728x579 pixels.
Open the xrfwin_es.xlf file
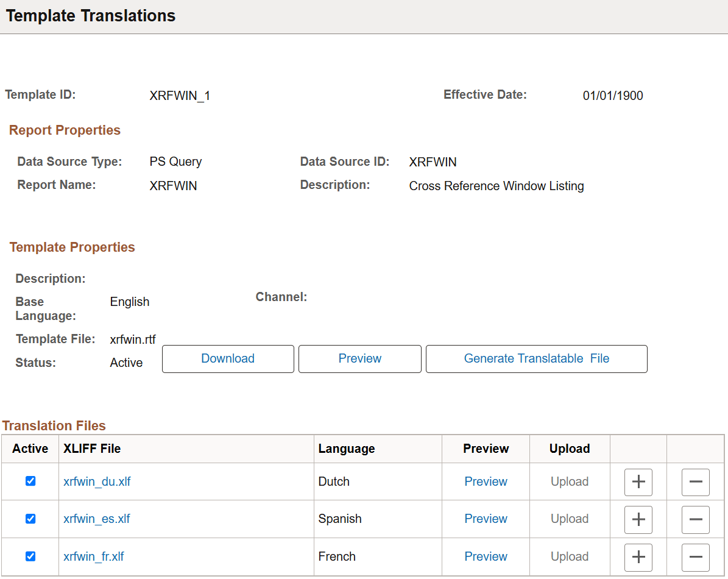[x=95, y=519]
